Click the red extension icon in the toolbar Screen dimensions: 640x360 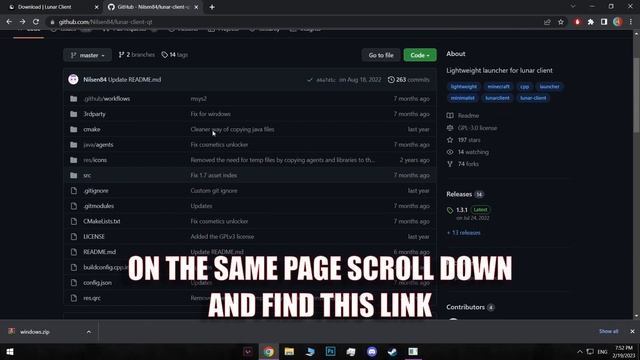(x=577, y=22)
